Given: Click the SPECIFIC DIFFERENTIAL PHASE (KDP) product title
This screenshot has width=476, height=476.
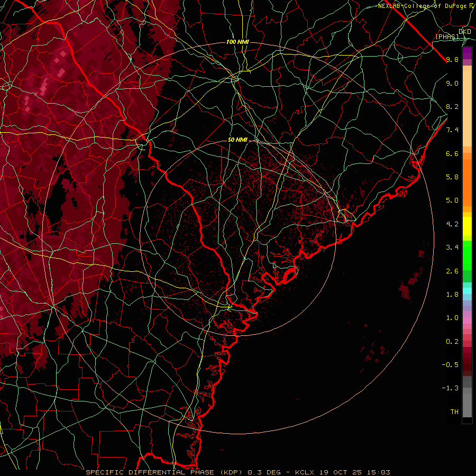Looking at the screenshot, I should (x=166, y=472).
